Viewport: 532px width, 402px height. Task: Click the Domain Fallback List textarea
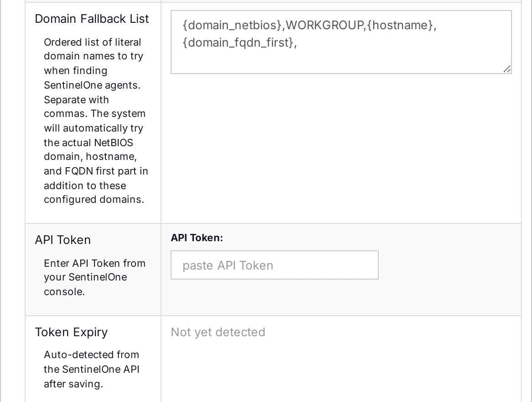tap(341, 42)
